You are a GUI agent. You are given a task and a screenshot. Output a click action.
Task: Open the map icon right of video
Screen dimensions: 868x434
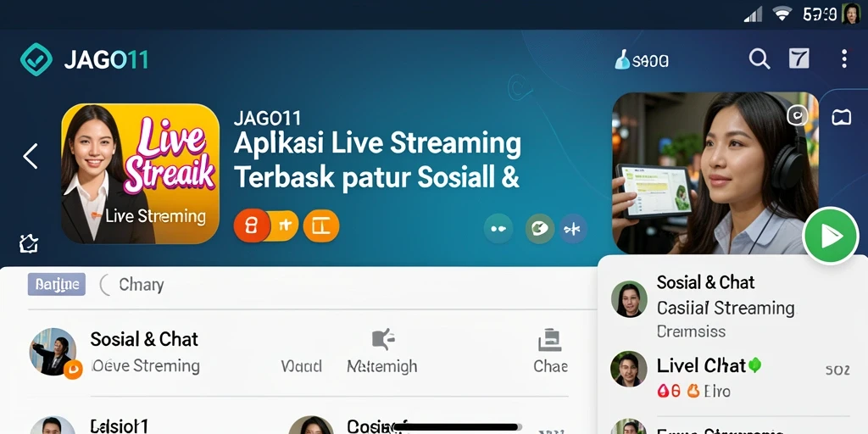click(842, 117)
